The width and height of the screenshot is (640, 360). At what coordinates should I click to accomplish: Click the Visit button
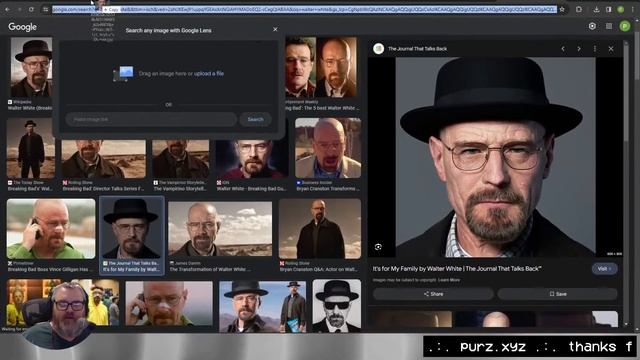click(604, 269)
